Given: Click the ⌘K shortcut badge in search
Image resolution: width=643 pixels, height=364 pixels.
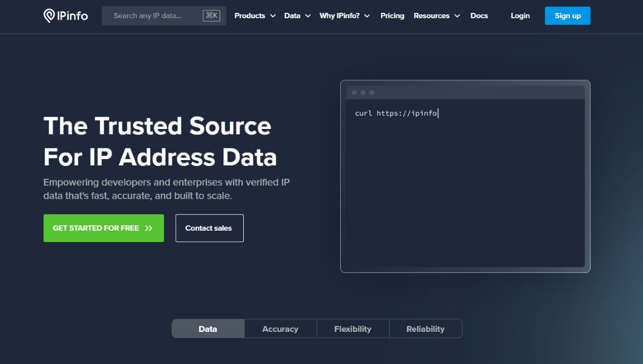Looking at the screenshot, I should click(x=211, y=16).
